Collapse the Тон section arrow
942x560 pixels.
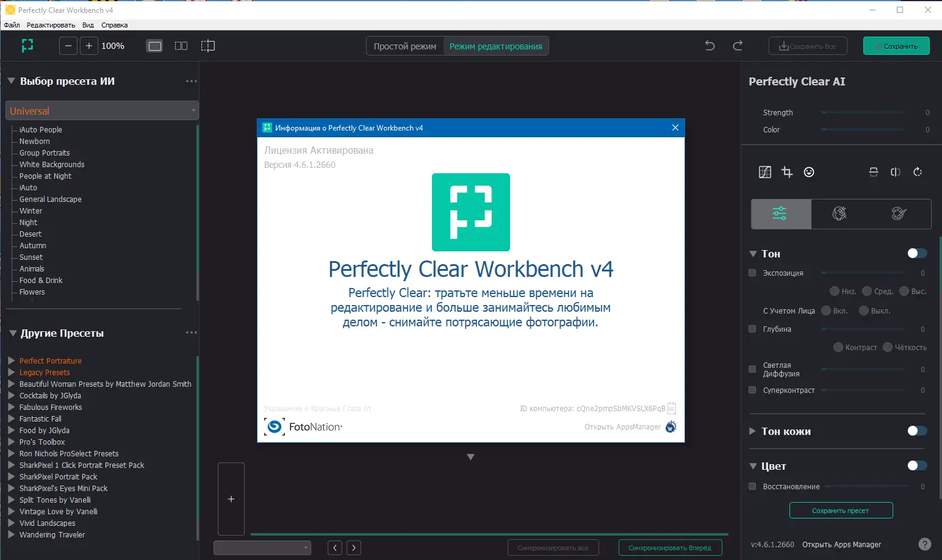pyautogui.click(x=753, y=254)
